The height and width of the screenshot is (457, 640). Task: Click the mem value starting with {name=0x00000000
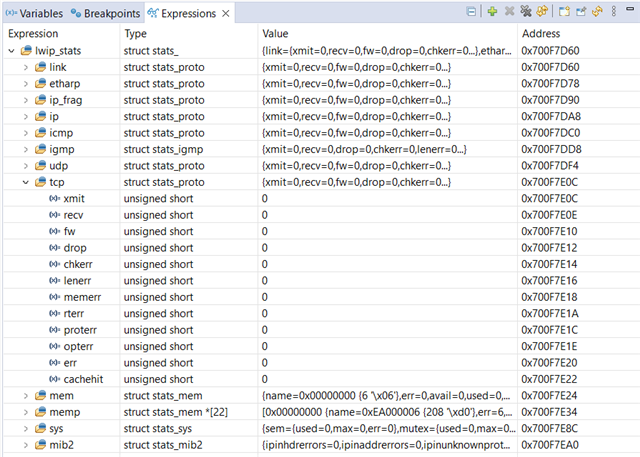386,396
